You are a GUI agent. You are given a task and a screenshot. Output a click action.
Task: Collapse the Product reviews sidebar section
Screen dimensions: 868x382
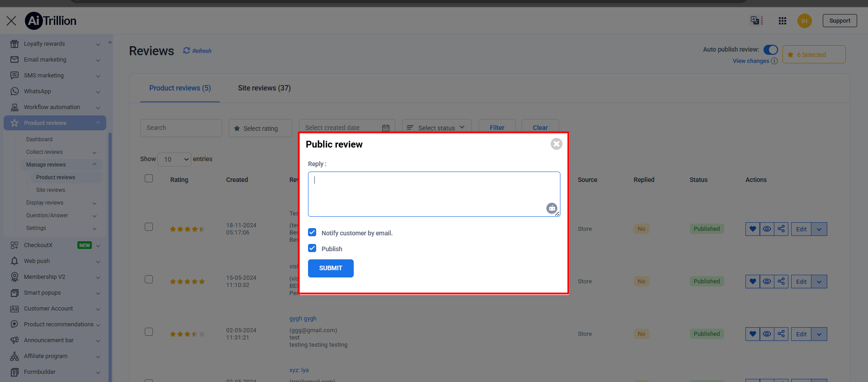pyautogui.click(x=98, y=123)
